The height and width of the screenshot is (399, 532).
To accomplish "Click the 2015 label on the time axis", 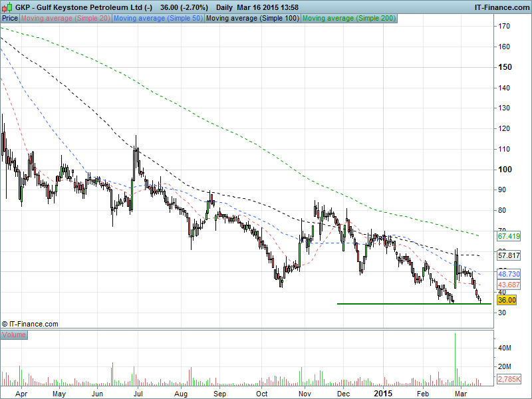I will [382, 394].
